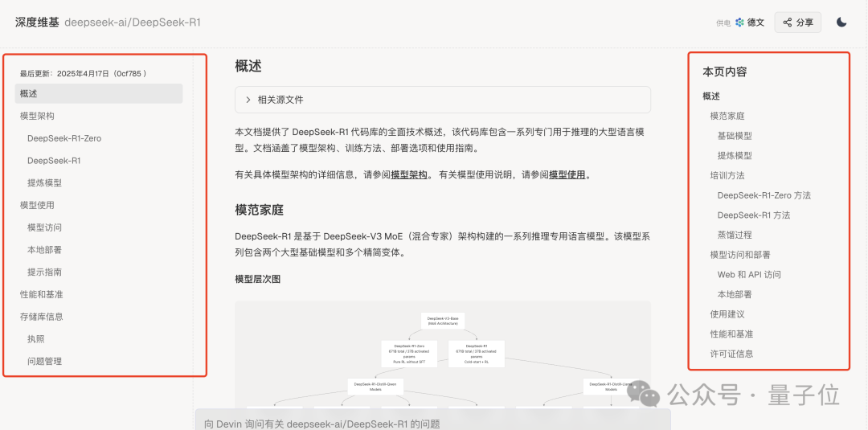This screenshot has width=868, height=430.
Task: Jump to 培训方法 in the page outline
Action: [x=727, y=175]
